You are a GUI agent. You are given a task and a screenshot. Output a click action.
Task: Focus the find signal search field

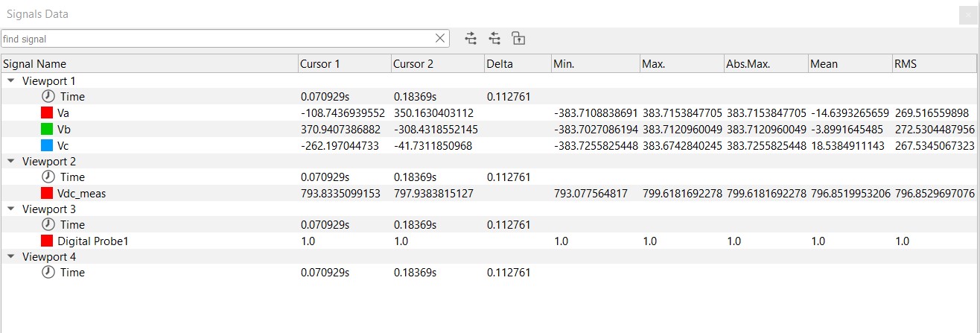click(216, 38)
